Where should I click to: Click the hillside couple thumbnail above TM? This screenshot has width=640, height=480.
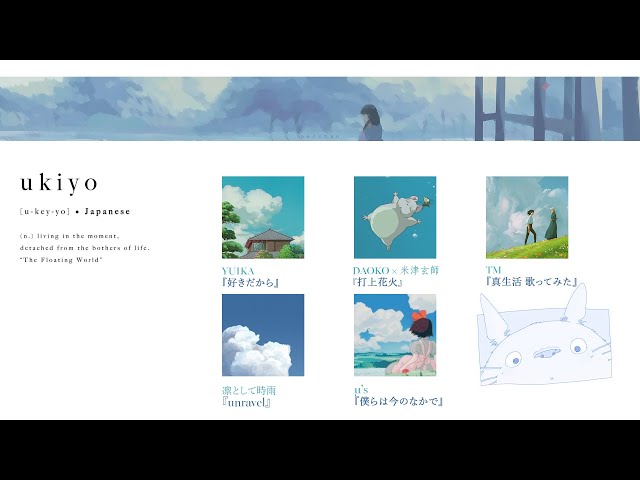pos(527,217)
